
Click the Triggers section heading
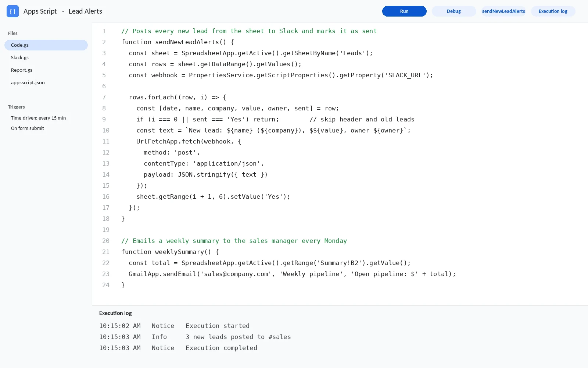tap(17, 107)
